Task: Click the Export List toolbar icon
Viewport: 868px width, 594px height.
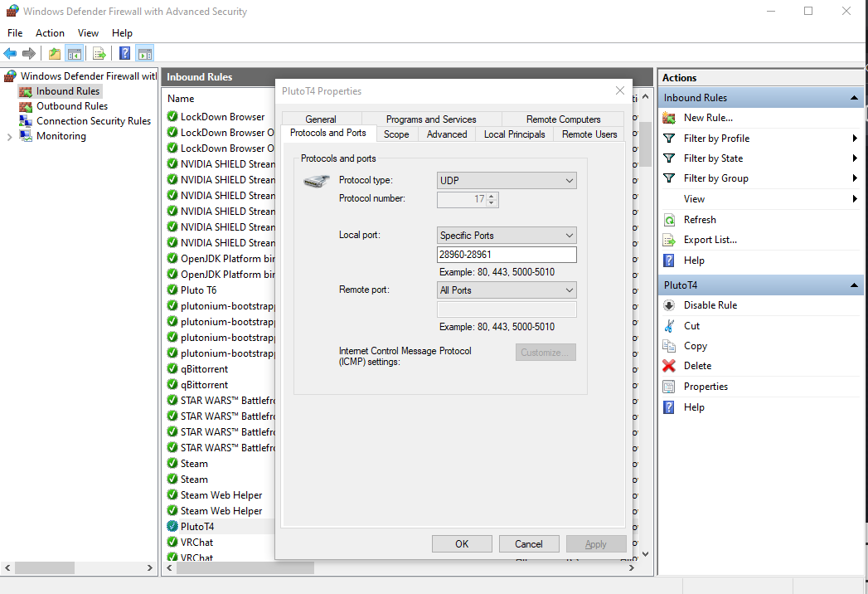Action: pyautogui.click(x=99, y=54)
